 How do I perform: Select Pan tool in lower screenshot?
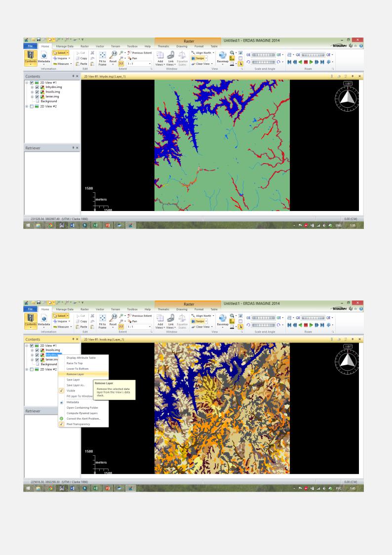pyautogui.click(x=132, y=321)
